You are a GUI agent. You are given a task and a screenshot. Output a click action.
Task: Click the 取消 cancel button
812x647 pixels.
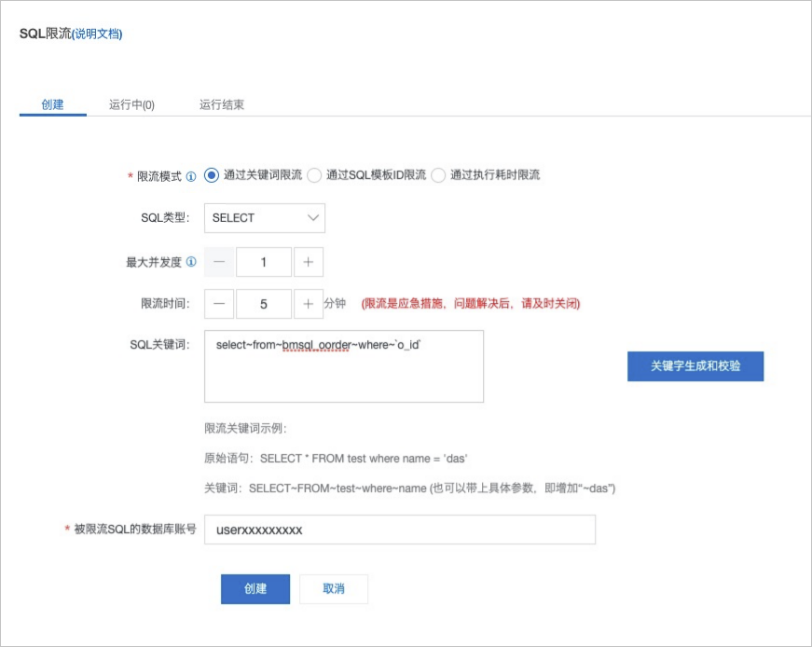(x=334, y=589)
